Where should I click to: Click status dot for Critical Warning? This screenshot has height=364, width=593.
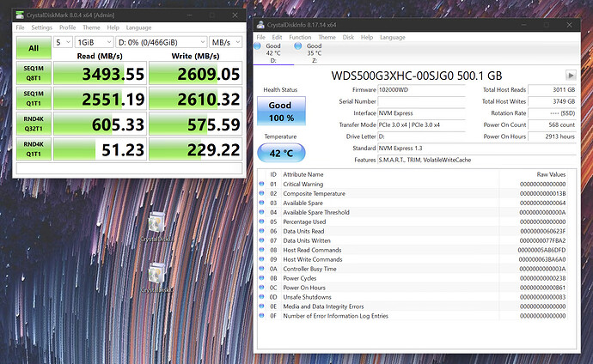261,184
